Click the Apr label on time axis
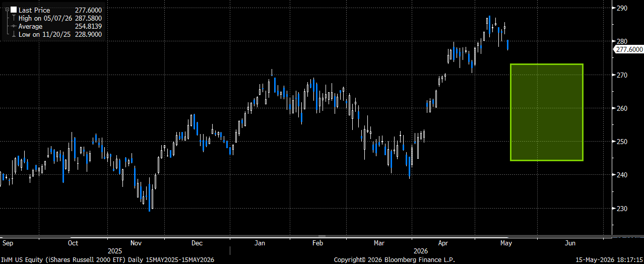644x264 pixels. (x=443, y=243)
